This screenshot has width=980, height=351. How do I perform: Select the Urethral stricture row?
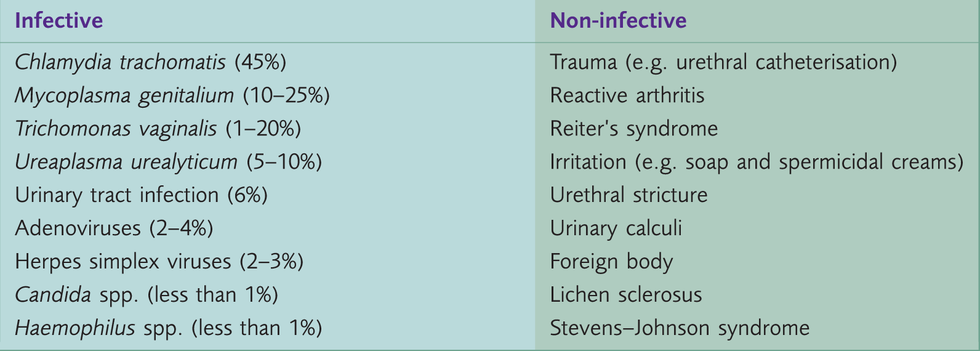pyautogui.click(x=629, y=195)
